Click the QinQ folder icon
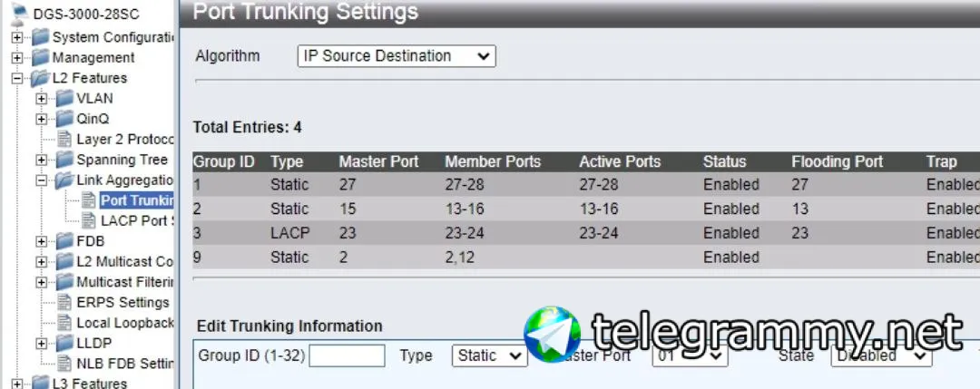The width and height of the screenshot is (980, 389). point(64,119)
